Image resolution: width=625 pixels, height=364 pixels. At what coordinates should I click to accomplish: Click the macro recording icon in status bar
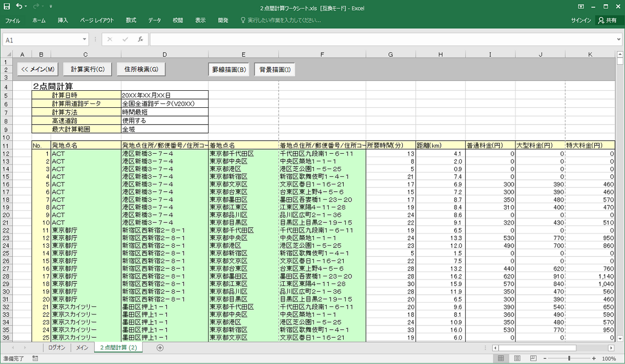pyautogui.click(x=35, y=359)
